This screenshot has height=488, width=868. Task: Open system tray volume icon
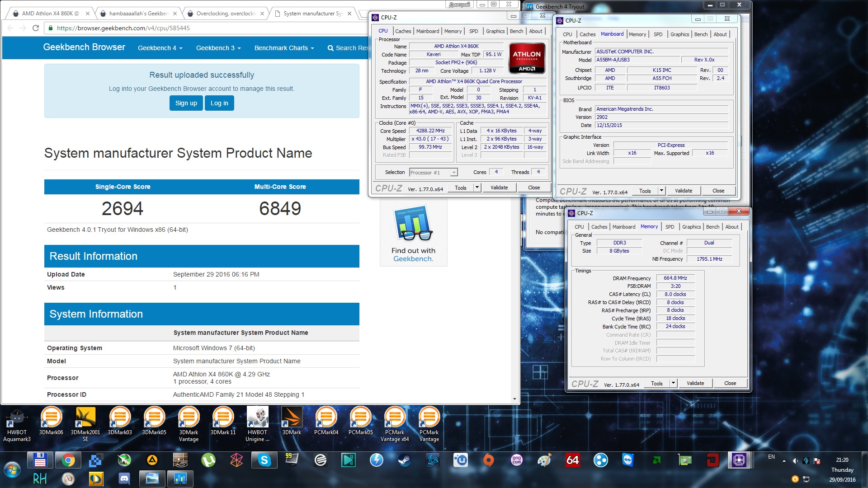pyautogui.click(x=795, y=461)
